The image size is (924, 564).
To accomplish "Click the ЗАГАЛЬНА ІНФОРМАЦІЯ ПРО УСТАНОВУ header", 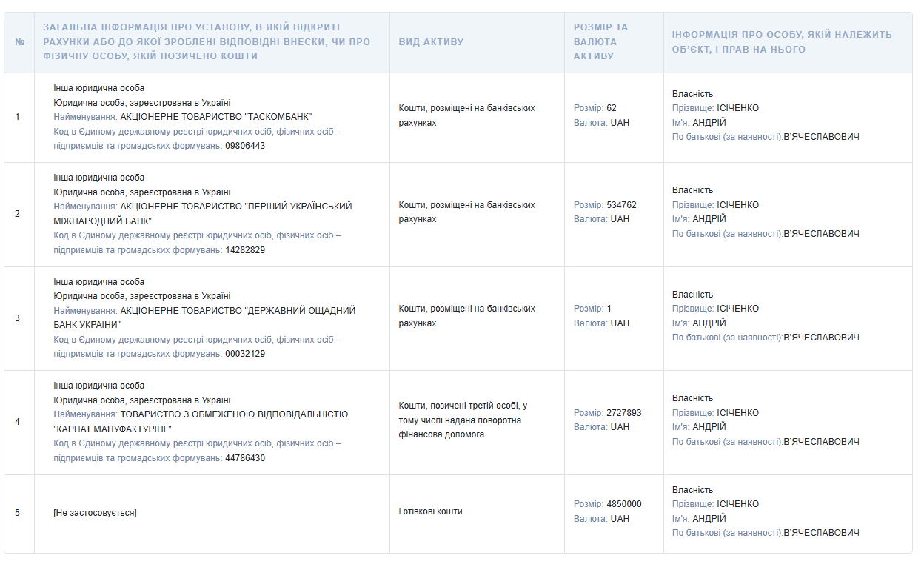I will [x=207, y=42].
